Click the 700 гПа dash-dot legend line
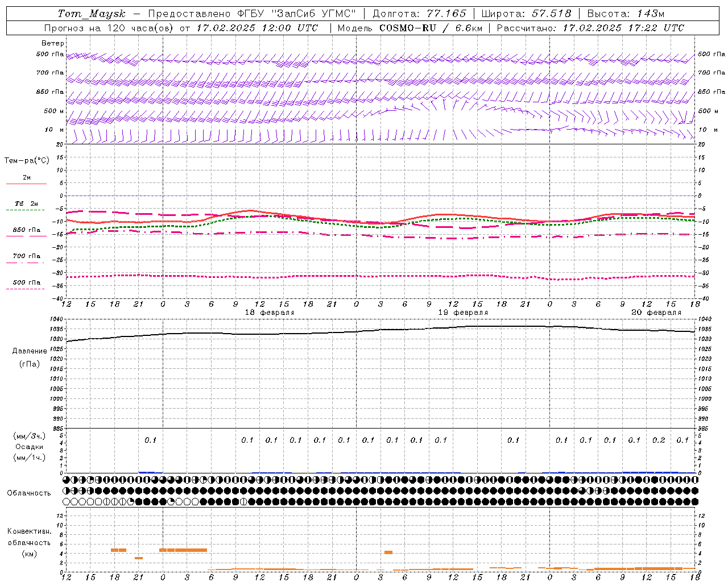Image resolution: width=728 pixels, height=582 pixels. coord(25,263)
